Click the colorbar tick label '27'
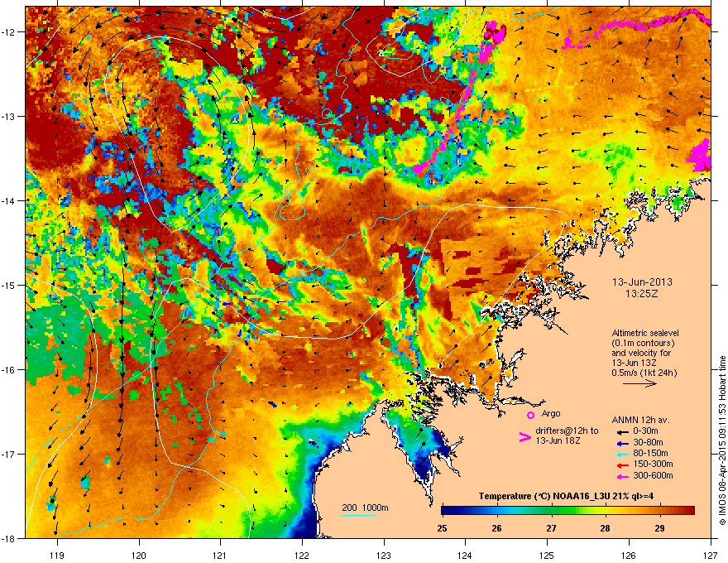The image size is (728, 563). [551, 528]
